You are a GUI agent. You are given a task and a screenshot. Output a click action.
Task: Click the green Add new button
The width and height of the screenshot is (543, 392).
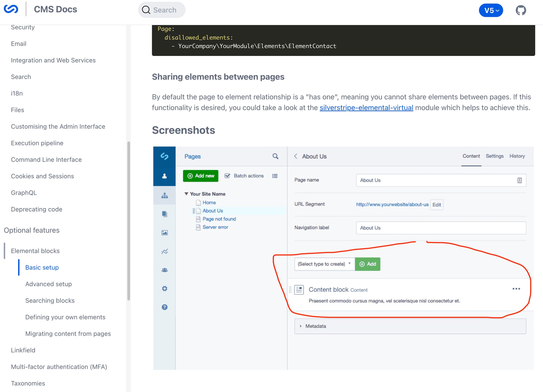201,176
